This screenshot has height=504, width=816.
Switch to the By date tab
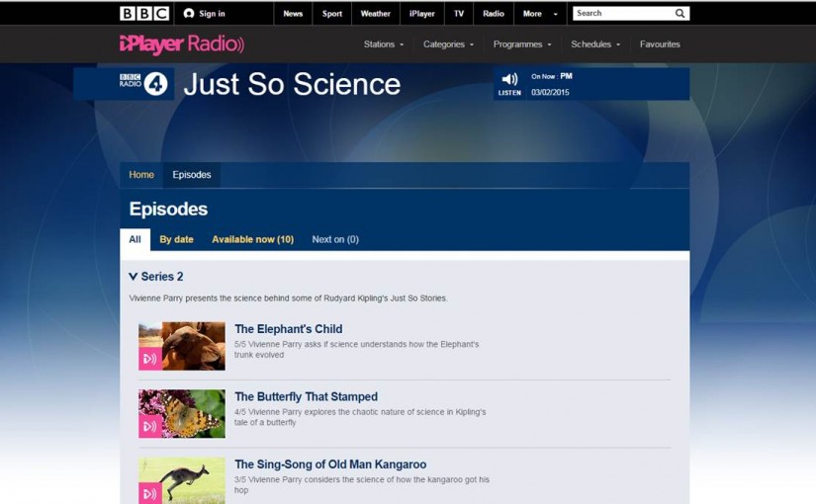pyautogui.click(x=176, y=239)
